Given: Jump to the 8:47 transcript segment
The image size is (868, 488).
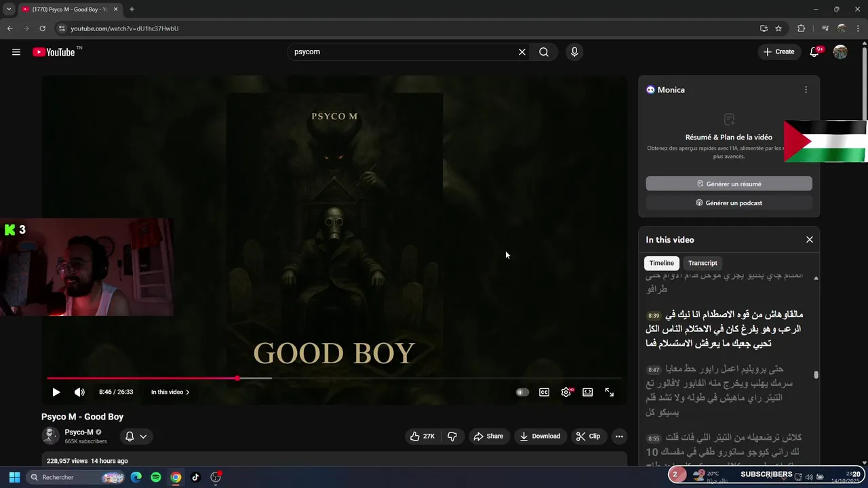Looking at the screenshot, I should click(x=724, y=390).
